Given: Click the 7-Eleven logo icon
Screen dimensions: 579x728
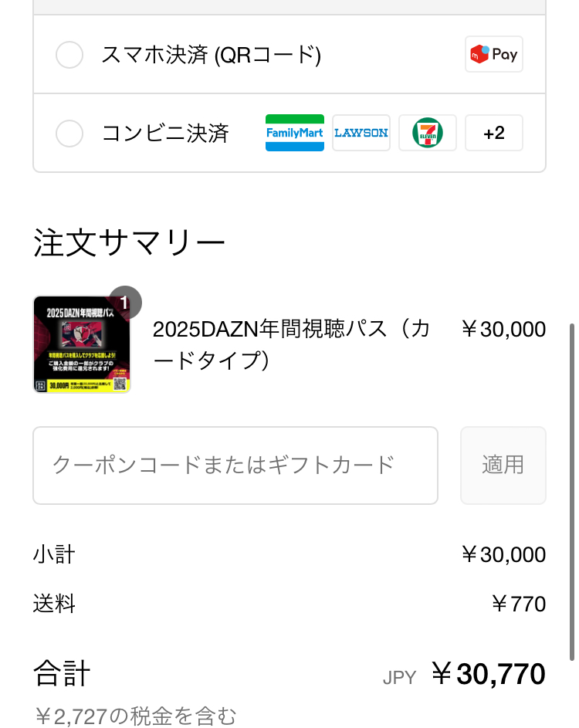Looking at the screenshot, I should (x=428, y=133).
